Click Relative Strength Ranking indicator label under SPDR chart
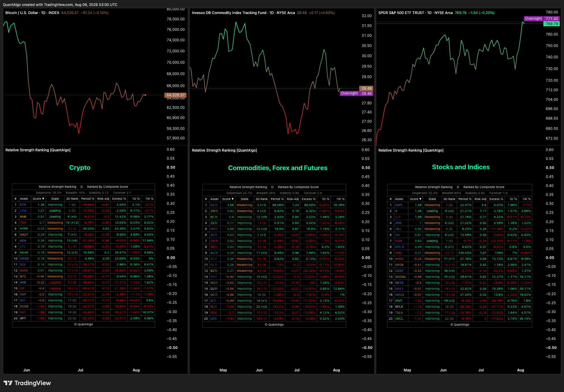The width and height of the screenshot is (564, 392). [x=411, y=150]
